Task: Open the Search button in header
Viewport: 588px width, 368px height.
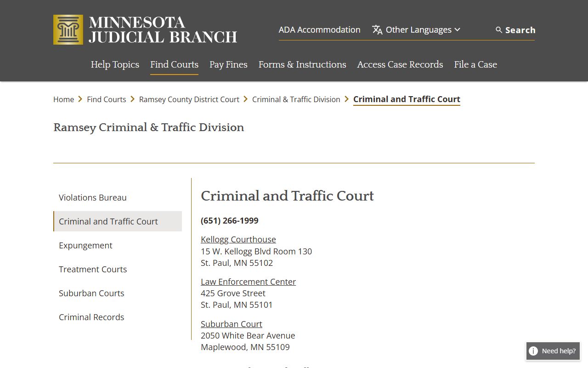Action: tap(515, 30)
